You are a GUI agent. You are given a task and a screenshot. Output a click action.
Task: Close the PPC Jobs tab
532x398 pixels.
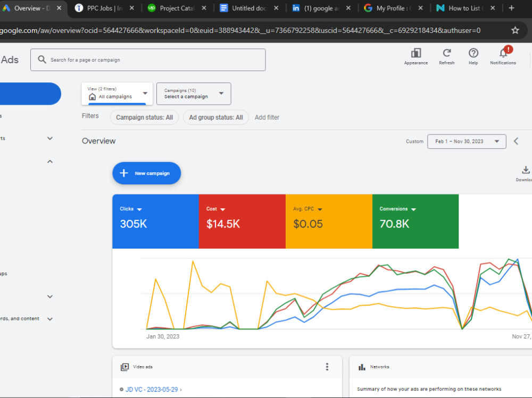coord(132,8)
